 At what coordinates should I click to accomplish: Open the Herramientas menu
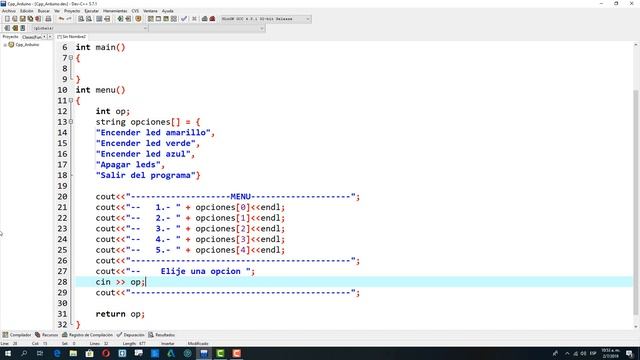(115, 11)
